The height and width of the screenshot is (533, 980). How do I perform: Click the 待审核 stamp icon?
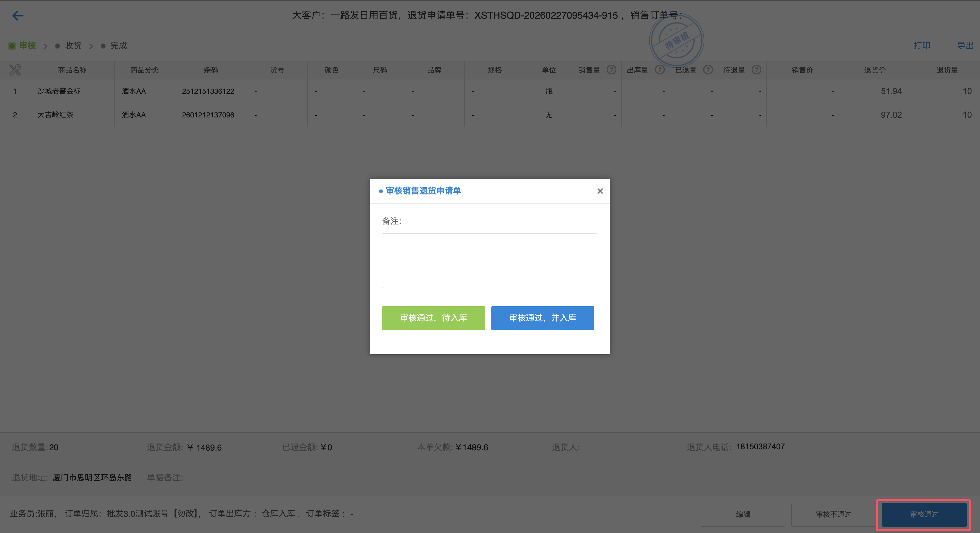(676, 40)
